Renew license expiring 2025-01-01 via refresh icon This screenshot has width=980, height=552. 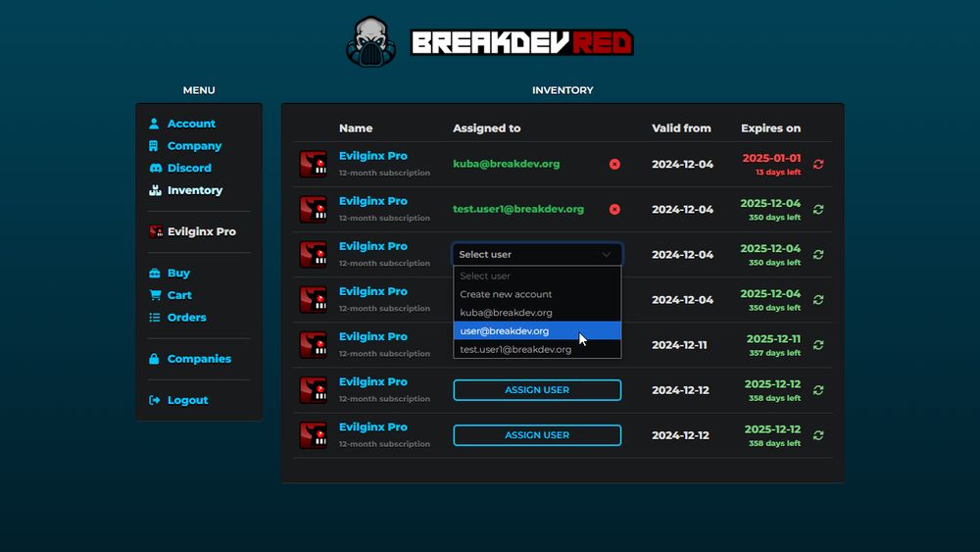click(x=818, y=164)
